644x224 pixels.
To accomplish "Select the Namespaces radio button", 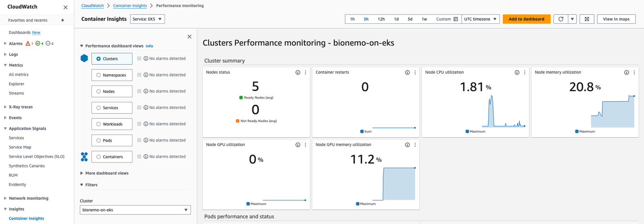I will tap(99, 75).
